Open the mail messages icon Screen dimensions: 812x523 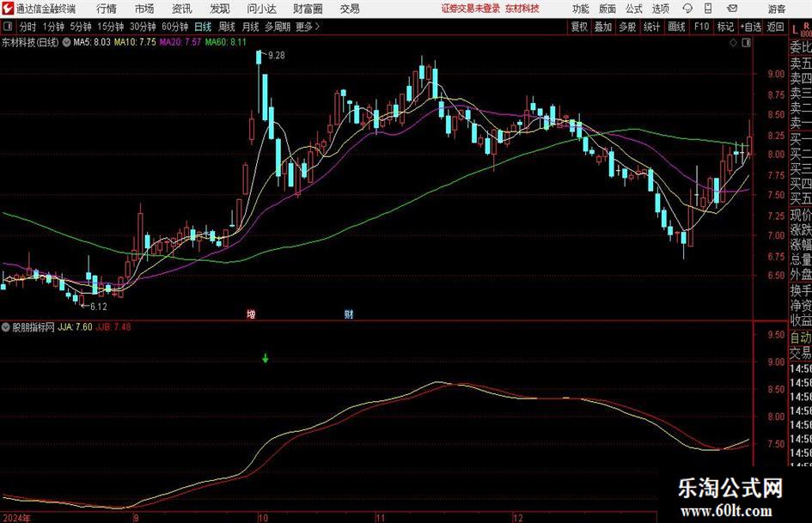[732, 9]
